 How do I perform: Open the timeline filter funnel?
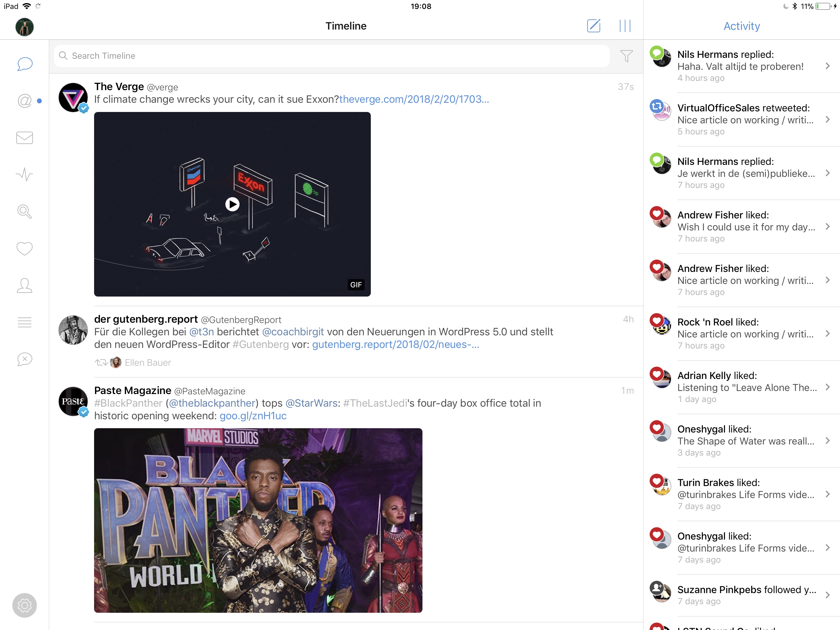click(627, 56)
